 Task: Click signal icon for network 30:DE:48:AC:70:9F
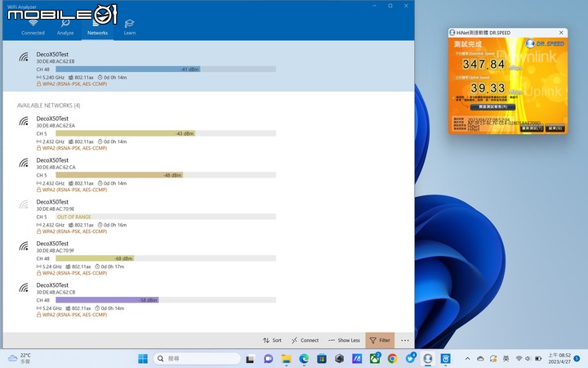(24, 246)
